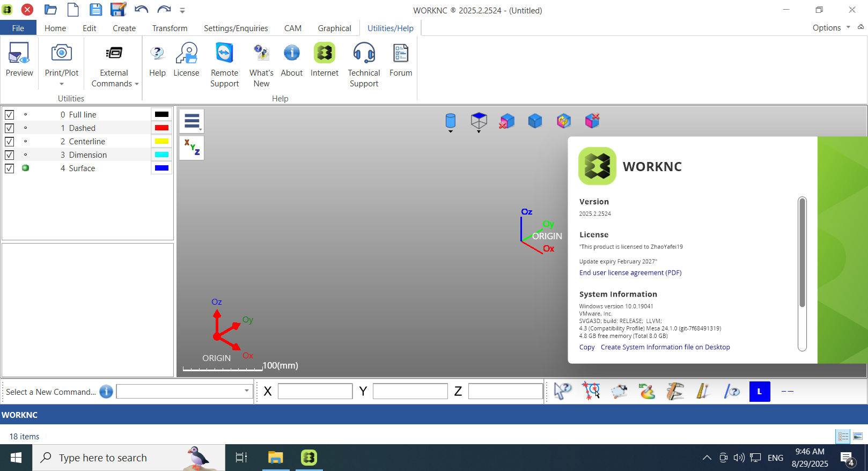Click the cube with yellow refresh arrows
Screen dimensions: 868x471
point(563,121)
